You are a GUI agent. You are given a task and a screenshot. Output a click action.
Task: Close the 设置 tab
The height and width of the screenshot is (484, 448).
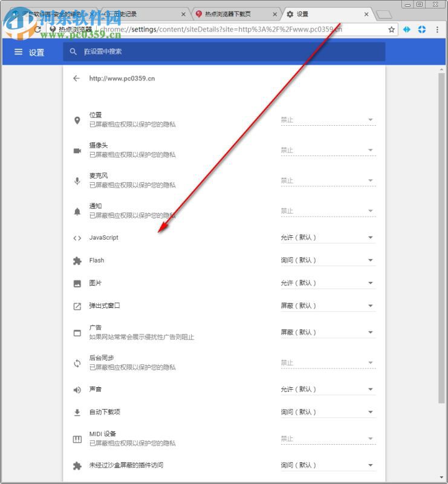[366, 14]
